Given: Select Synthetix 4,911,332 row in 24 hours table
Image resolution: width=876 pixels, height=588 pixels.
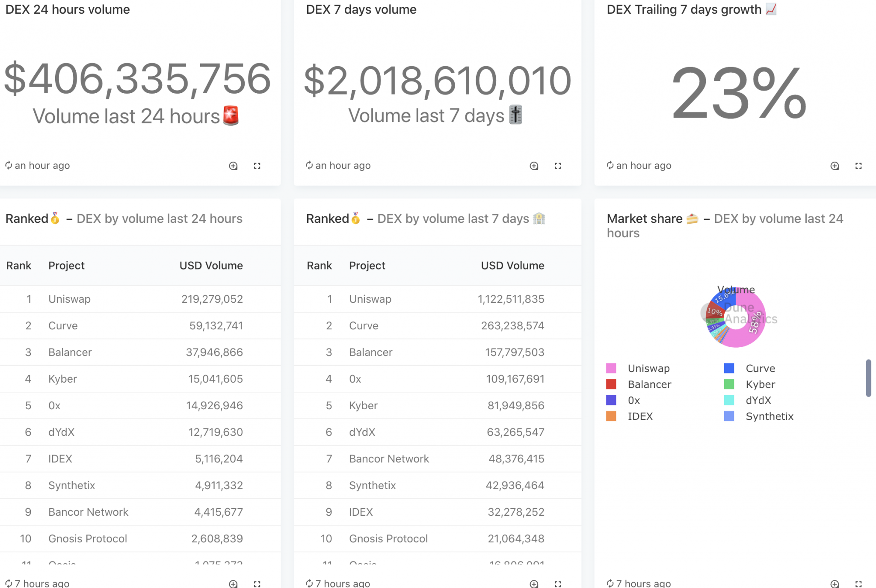Looking at the screenshot, I should (x=140, y=485).
